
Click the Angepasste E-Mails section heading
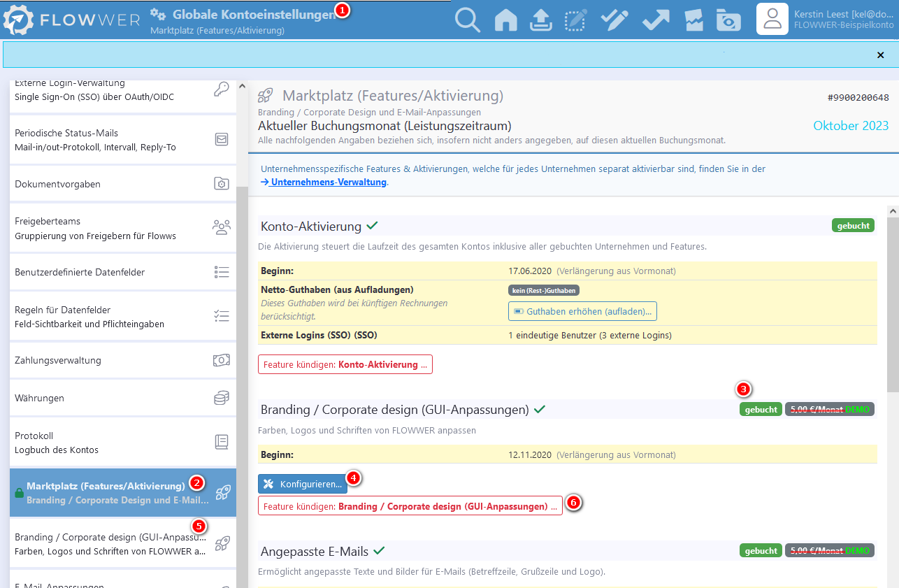pyautogui.click(x=315, y=551)
